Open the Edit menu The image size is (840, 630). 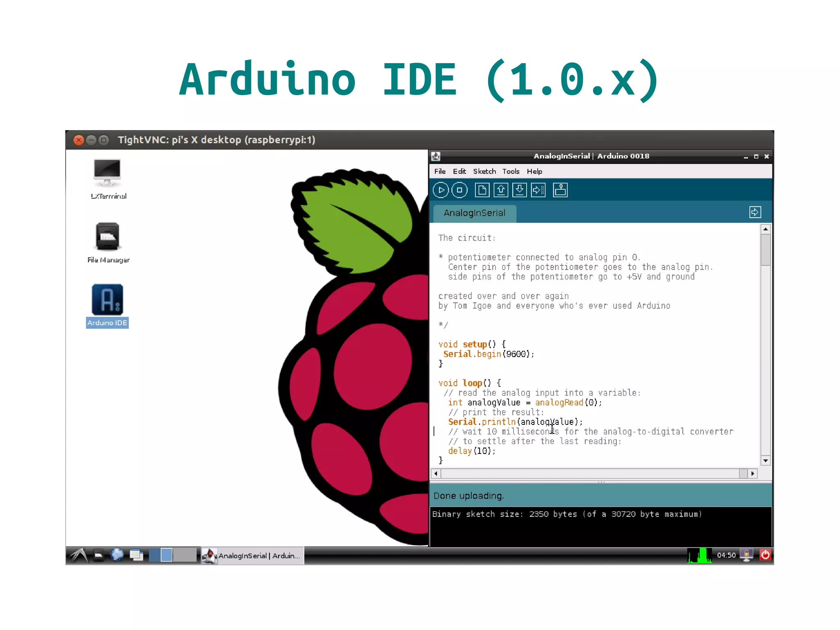(x=459, y=172)
